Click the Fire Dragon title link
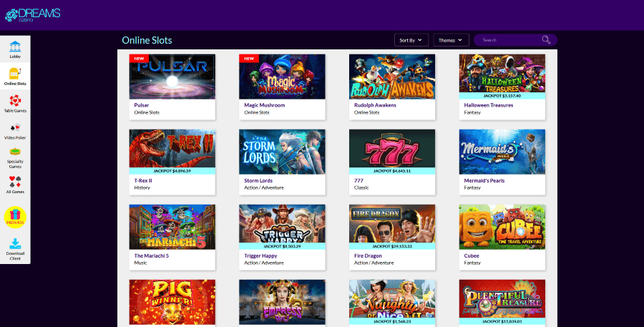The height and width of the screenshot is (327, 644). 368,255
